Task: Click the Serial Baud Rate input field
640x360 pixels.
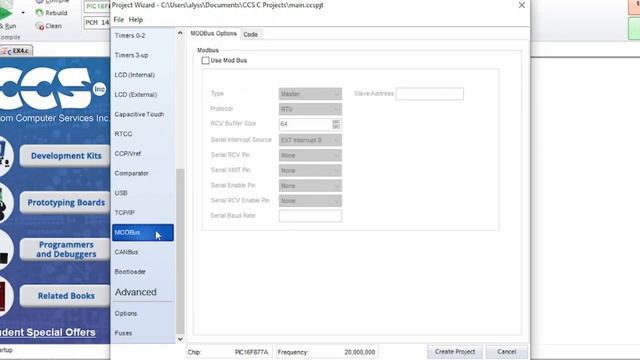Action: pyautogui.click(x=310, y=216)
